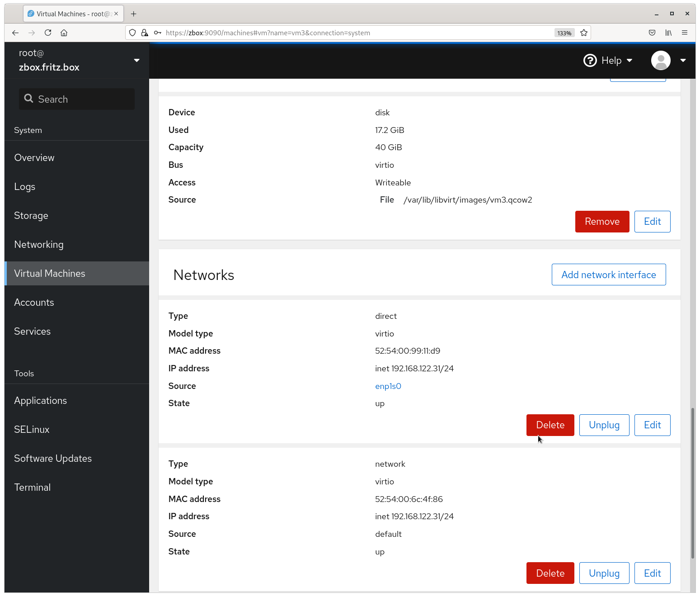Click the disk path /var/lib/libvirt/images/vm3.qcow2
700x597 pixels.
coord(468,200)
